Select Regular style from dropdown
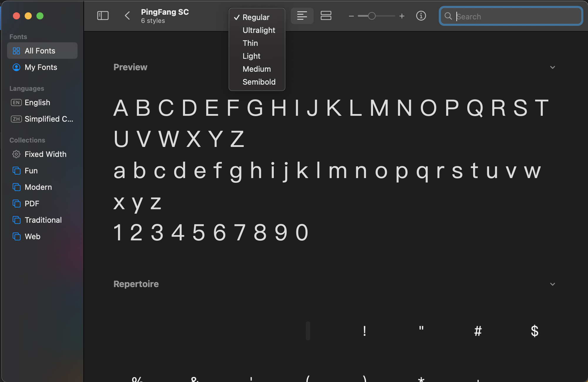The height and width of the screenshot is (382, 588). (256, 17)
